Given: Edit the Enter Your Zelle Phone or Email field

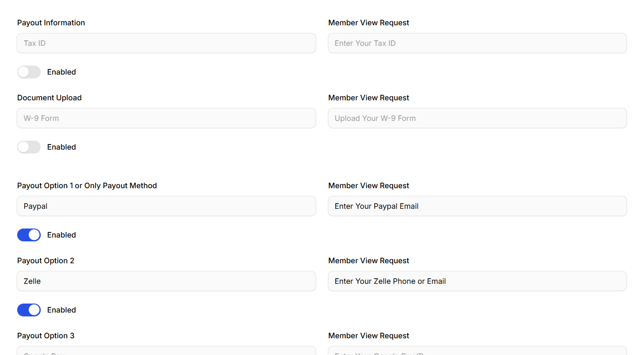Looking at the screenshot, I should 477,281.
